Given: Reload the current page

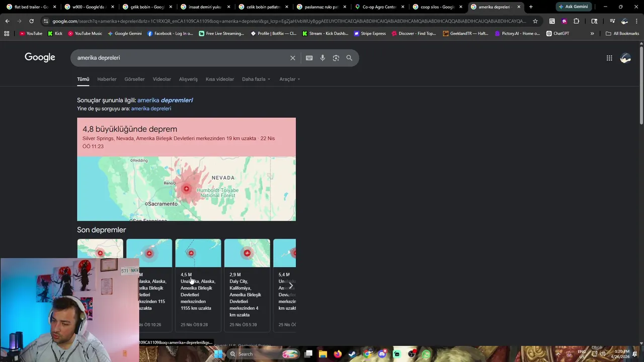Looking at the screenshot, I should point(31,21).
